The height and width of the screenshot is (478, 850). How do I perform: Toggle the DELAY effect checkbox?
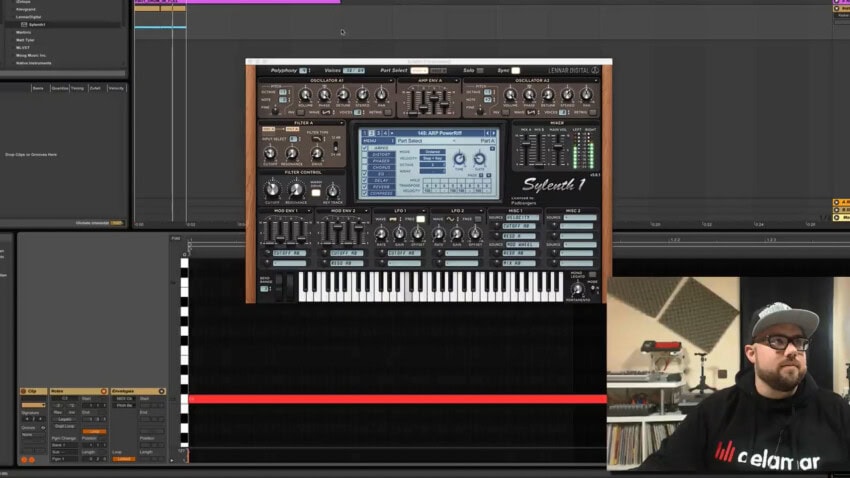[365, 180]
